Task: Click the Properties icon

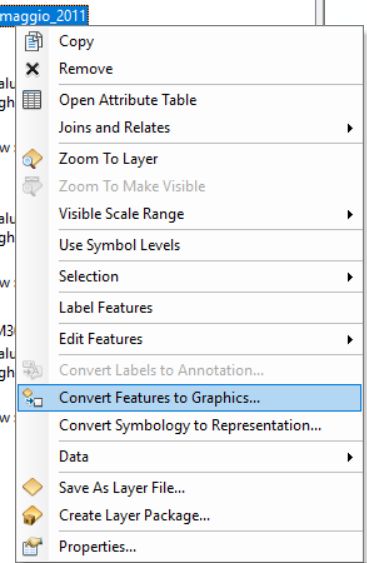Action: (32, 546)
